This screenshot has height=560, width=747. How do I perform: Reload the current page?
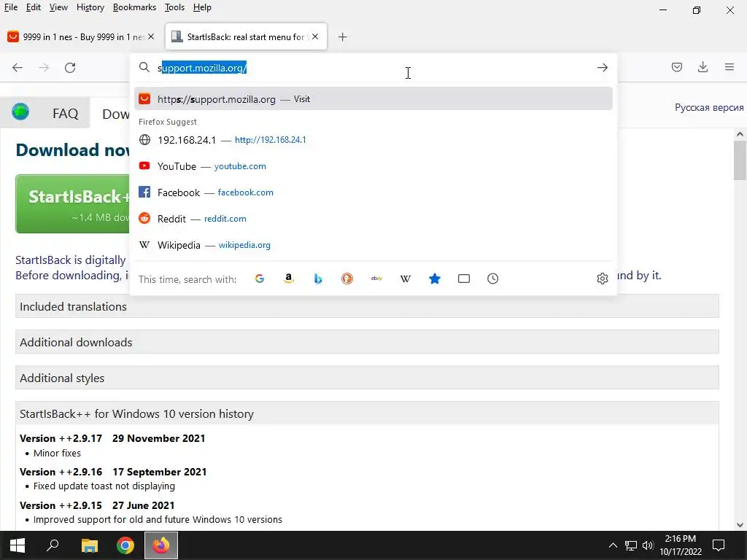70,68
